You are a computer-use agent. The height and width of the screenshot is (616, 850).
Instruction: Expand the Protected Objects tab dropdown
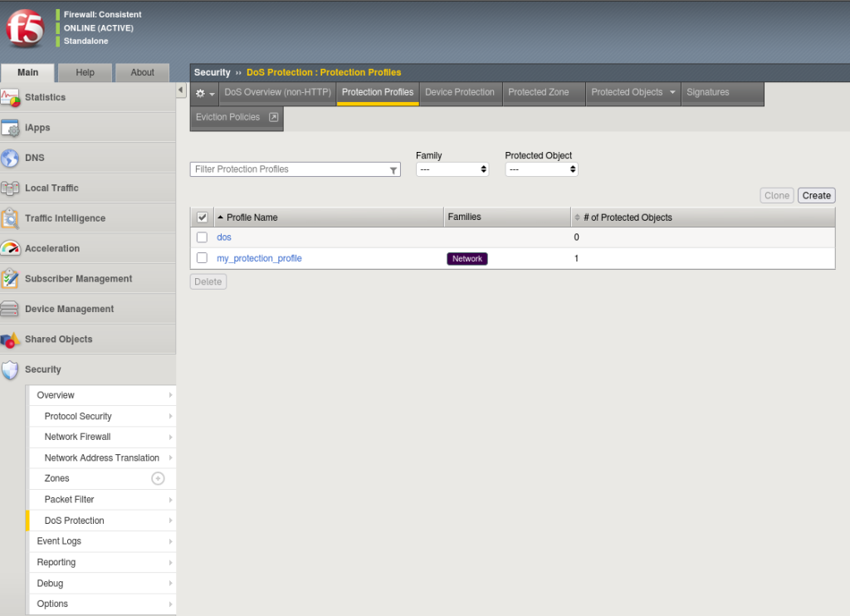(672, 92)
